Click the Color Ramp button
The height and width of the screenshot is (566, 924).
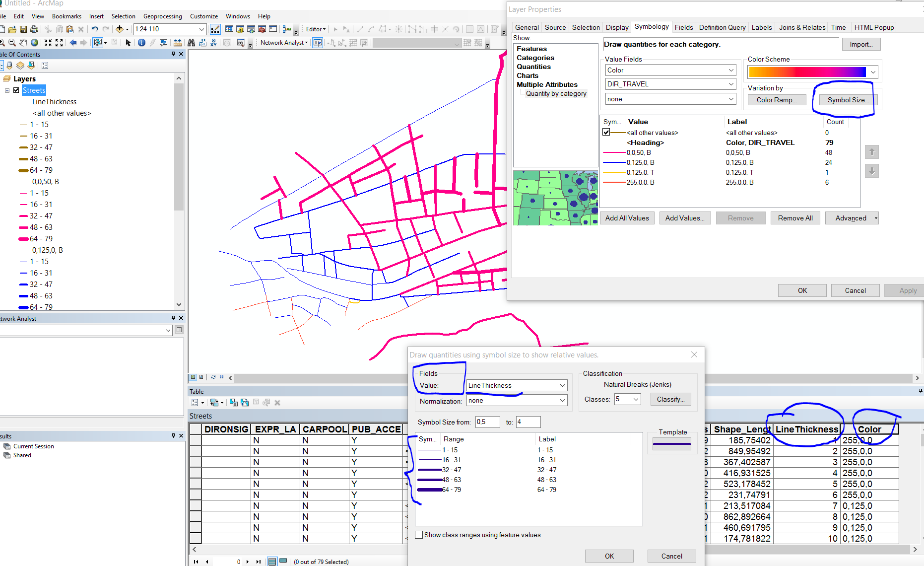tap(777, 100)
